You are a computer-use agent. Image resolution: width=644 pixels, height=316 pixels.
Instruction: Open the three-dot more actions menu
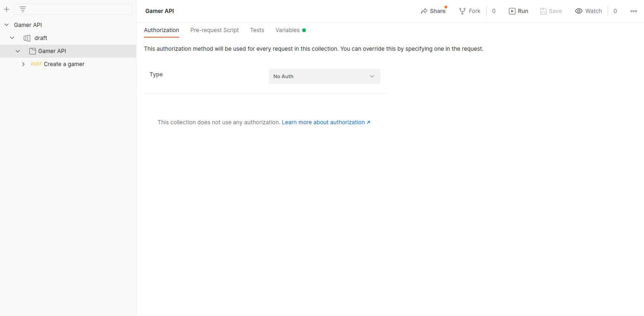tap(634, 11)
